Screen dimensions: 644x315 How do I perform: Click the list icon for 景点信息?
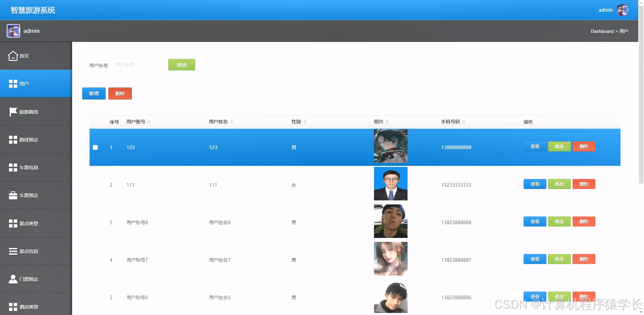coord(13,251)
